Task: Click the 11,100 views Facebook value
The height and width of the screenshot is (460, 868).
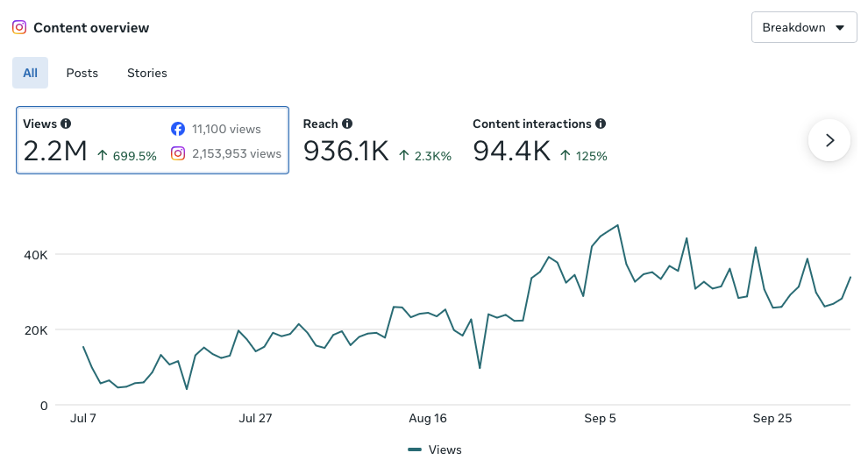Action: (226, 129)
